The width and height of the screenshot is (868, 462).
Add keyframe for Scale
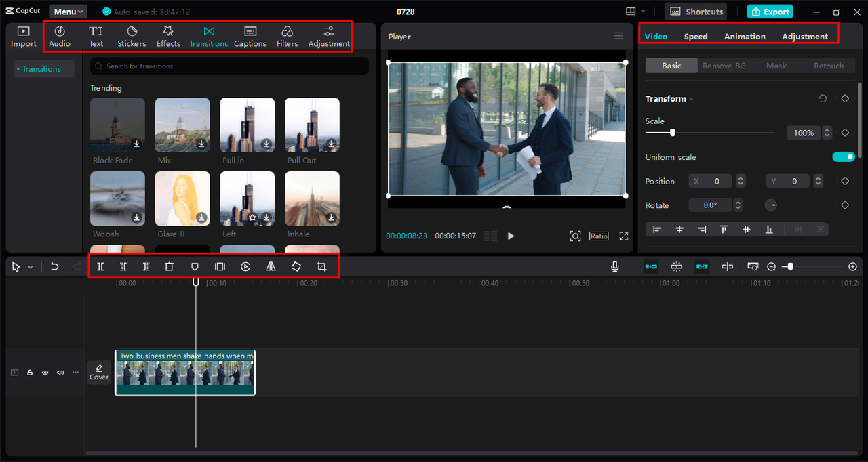(845, 133)
